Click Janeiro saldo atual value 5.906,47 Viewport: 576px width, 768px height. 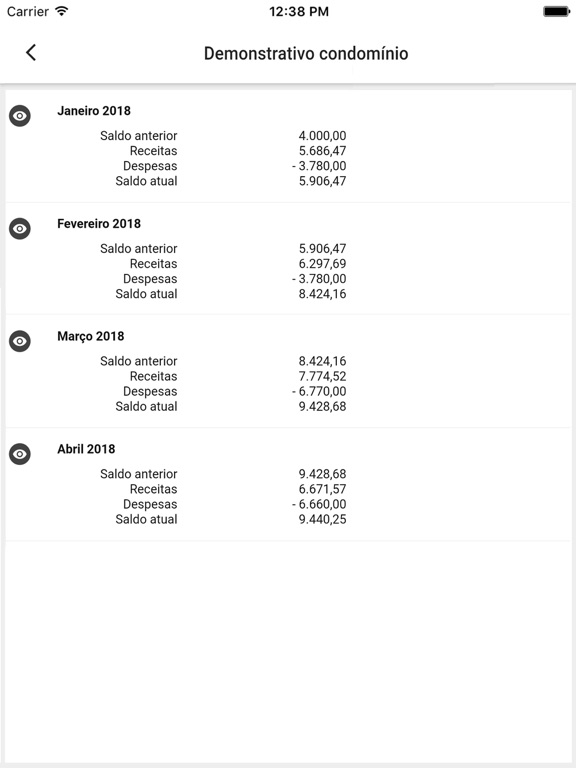[322, 181]
